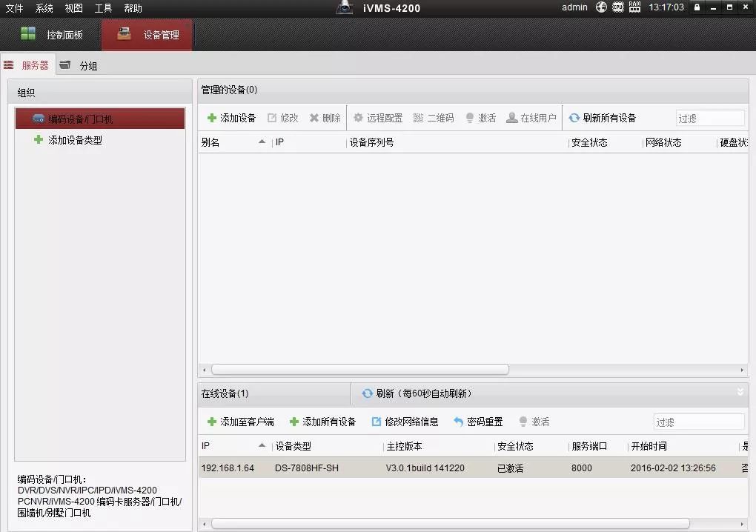Viewport: 756px width, 532px height.
Task: Click the 设备序列号 column header
Action: pyautogui.click(x=457, y=142)
